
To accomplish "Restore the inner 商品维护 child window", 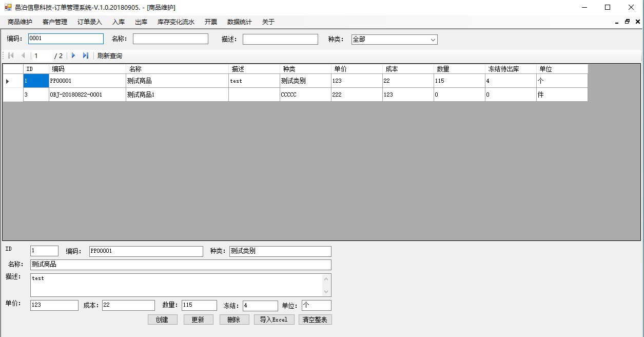I will coord(627,22).
